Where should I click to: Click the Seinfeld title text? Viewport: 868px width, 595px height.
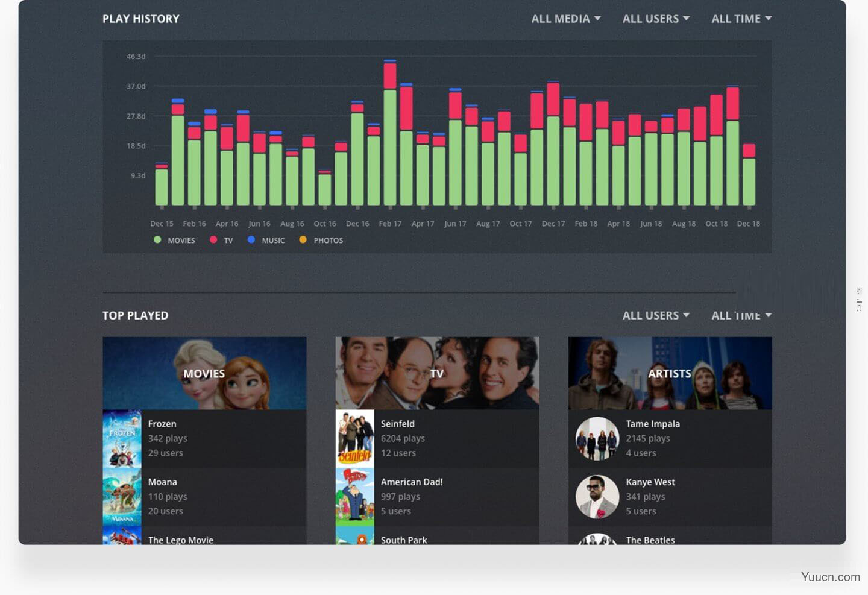398,423
